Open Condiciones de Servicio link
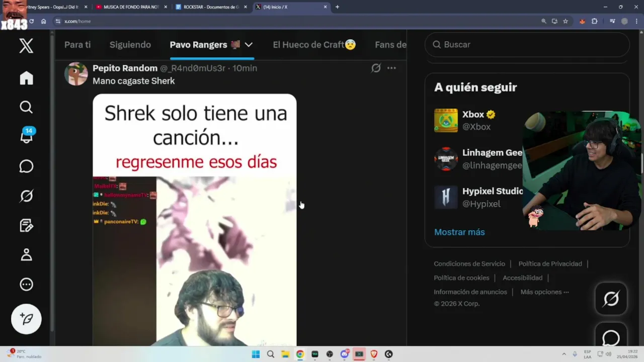 469,263
